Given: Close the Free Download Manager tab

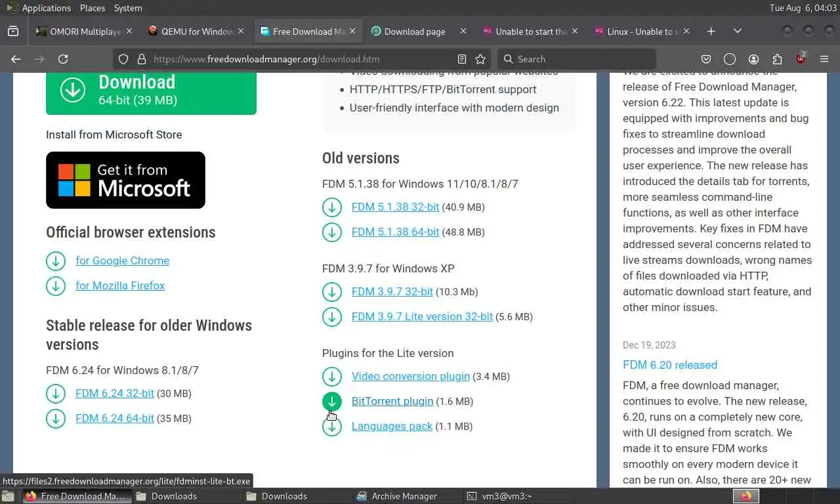Looking at the screenshot, I should point(352,31).
